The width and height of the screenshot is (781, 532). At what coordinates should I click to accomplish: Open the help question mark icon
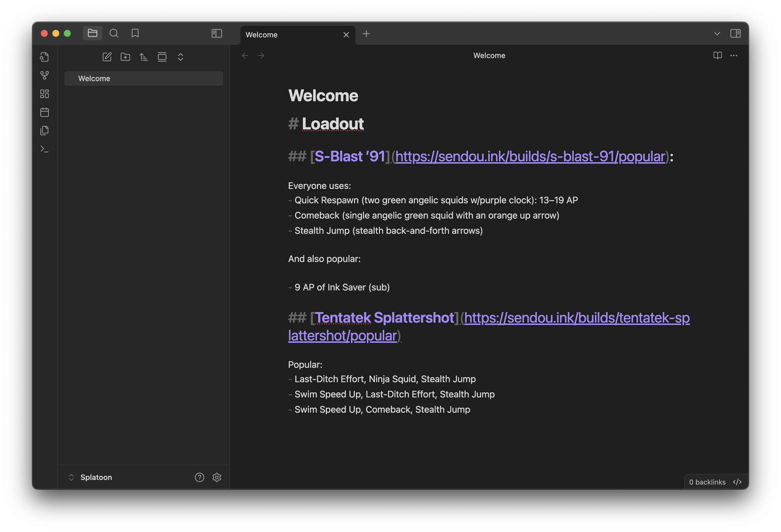click(199, 478)
